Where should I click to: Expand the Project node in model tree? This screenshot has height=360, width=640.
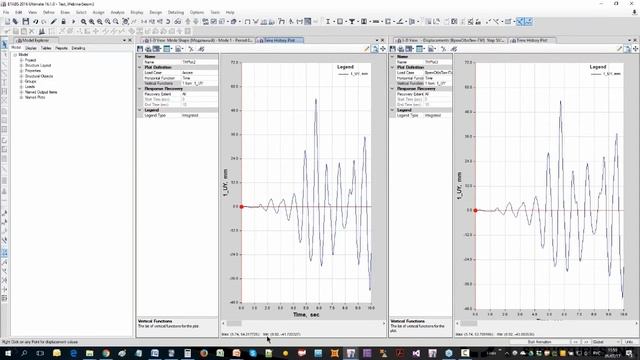(x=21, y=60)
